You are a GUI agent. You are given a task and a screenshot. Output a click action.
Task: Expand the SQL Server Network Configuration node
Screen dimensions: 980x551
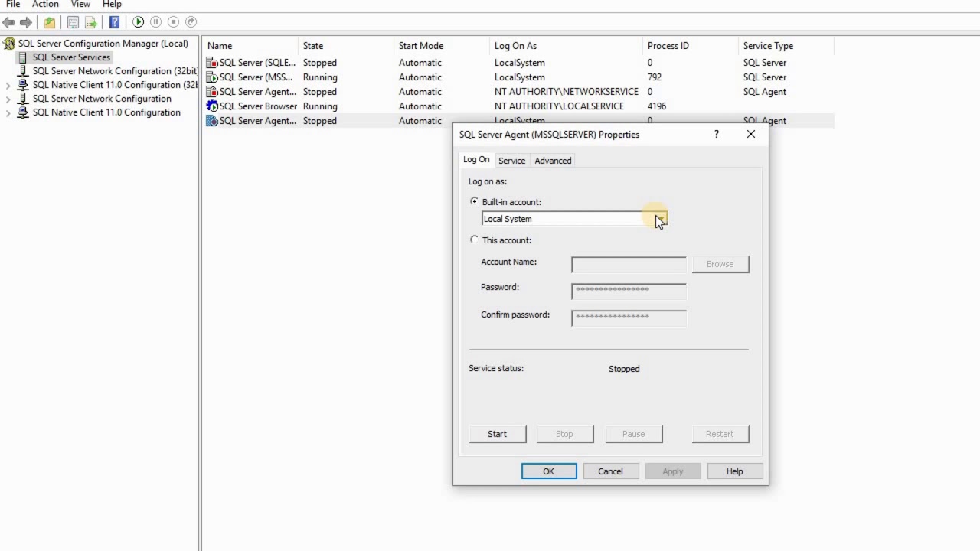tap(8, 99)
